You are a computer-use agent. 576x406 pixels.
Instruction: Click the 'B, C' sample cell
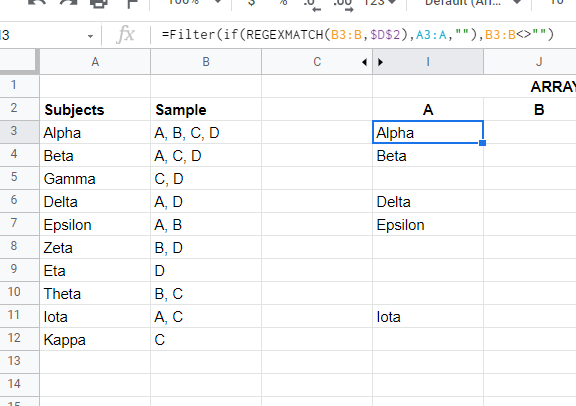pos(206,294)
